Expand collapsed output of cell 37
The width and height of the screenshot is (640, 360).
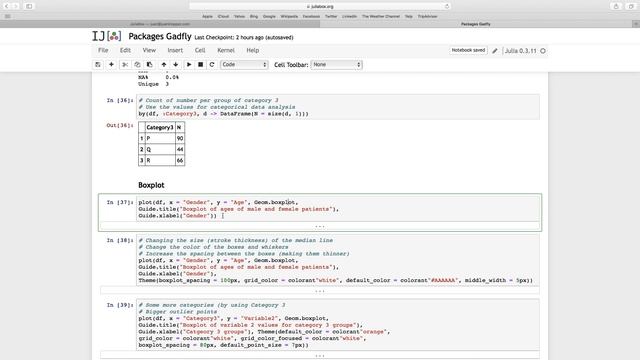pyautogui.click(x=320, y=226)
